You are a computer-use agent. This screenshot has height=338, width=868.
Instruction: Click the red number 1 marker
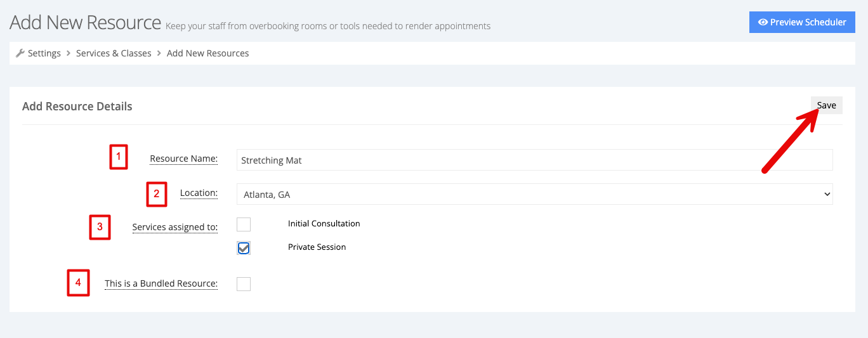pyautogui.click(x=119, y=157)
